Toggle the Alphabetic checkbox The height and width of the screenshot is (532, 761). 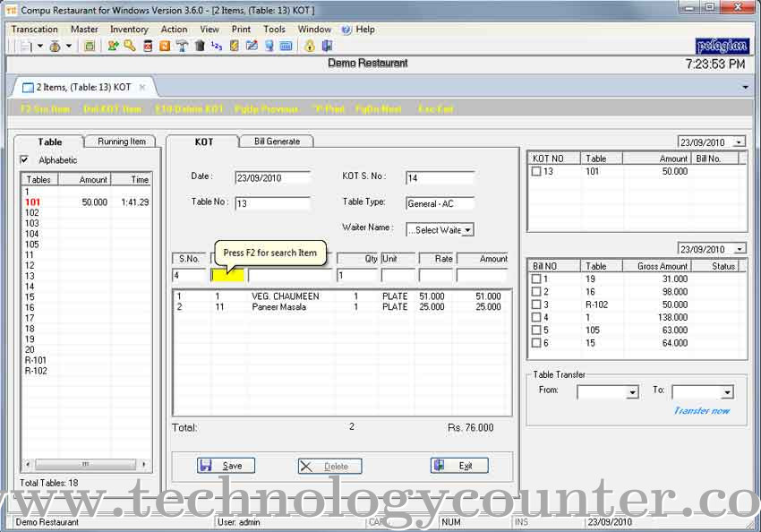[24, 159]
